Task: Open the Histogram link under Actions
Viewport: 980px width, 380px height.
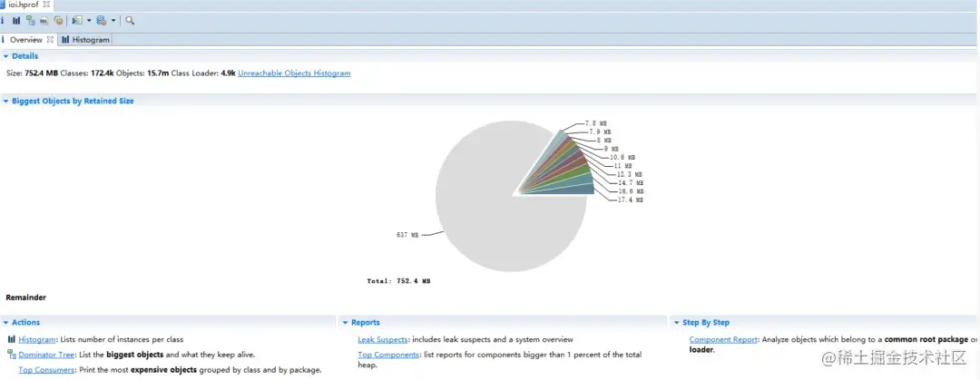Action: 37,339
